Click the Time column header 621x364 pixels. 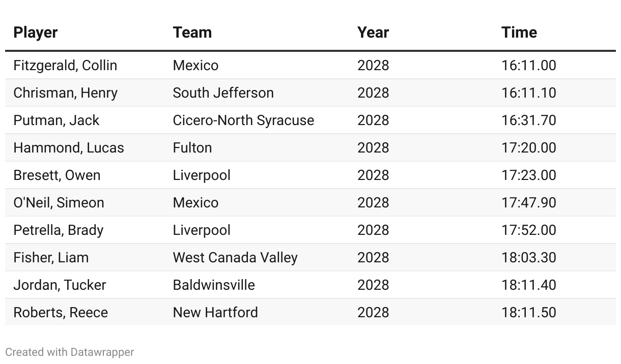click(519, 33)
